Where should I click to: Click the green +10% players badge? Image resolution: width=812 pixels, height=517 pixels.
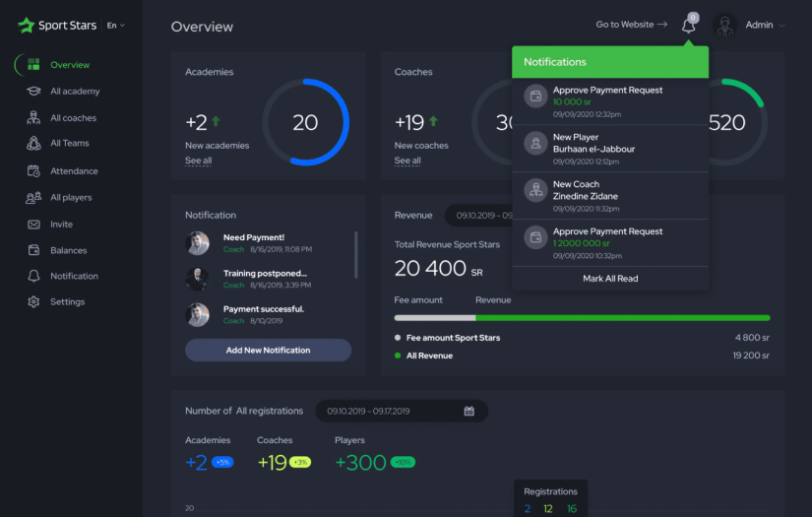[x=403, y=462]
